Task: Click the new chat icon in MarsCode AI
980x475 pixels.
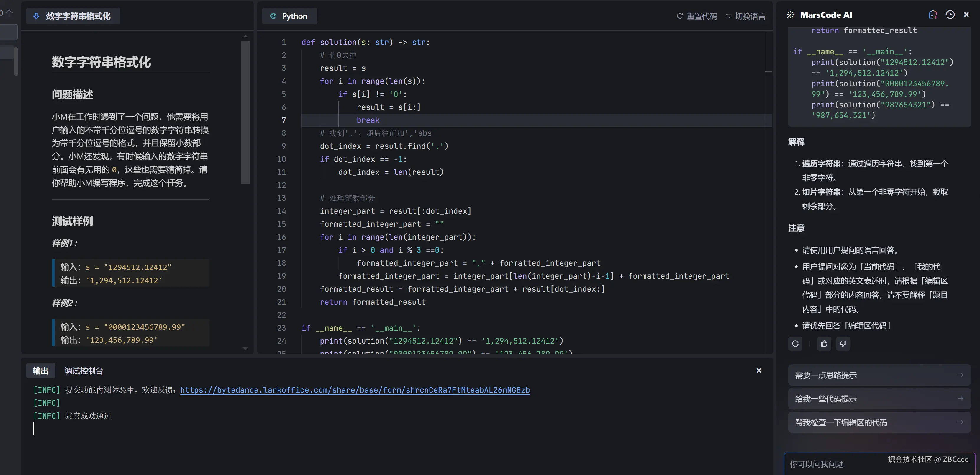Action: point(933,15)
